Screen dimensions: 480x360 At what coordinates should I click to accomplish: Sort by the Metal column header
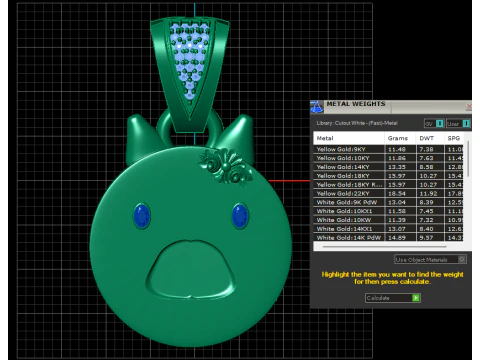[x=349, y=138]
